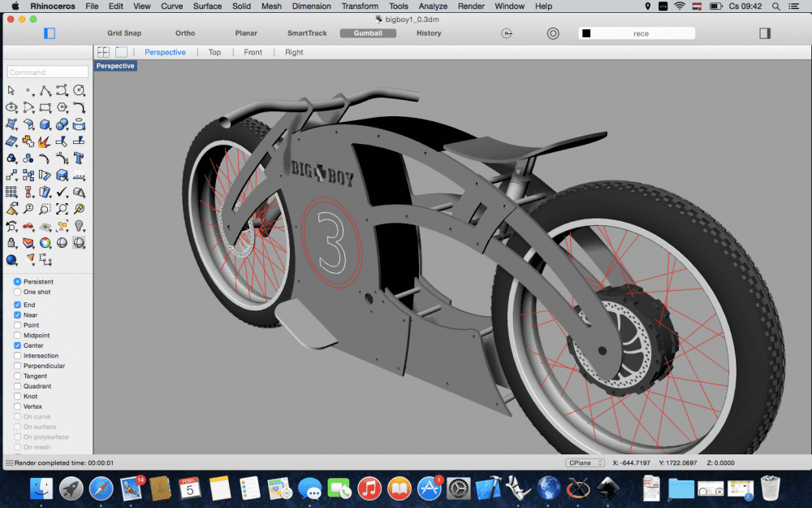
Task: Toggle History recording
Action: pyautogui.click(x=429, y=33)
